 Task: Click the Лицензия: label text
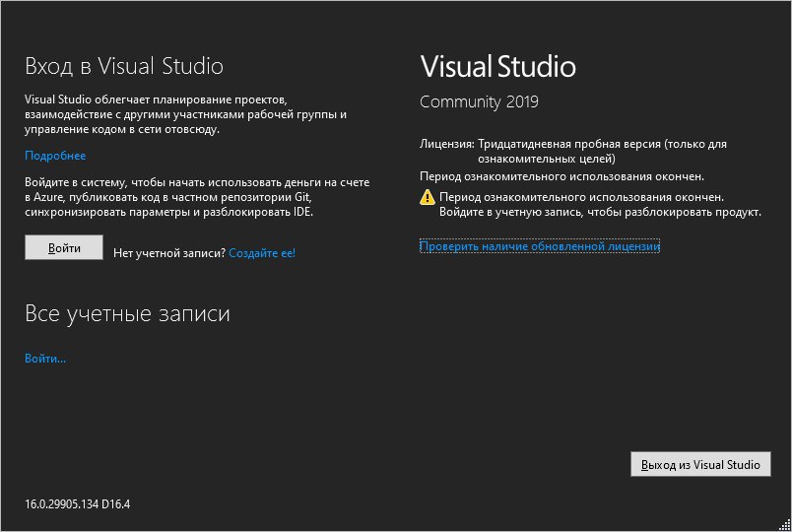447,144
